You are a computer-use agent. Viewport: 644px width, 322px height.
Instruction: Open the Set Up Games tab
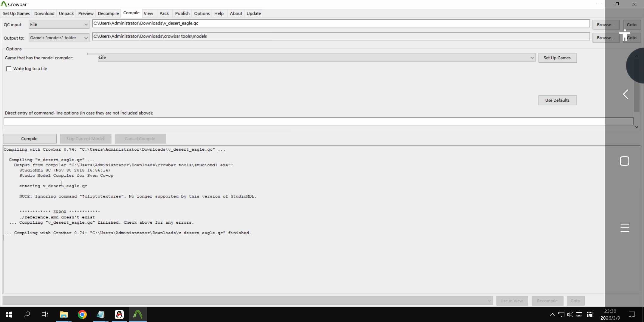coord(16,13)
